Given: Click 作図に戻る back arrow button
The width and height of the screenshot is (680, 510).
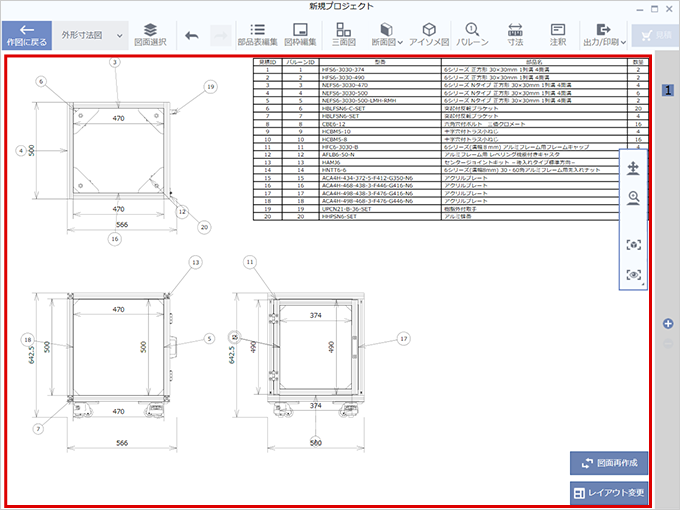Looking at the screenshot, I should (x=26, y=35).
